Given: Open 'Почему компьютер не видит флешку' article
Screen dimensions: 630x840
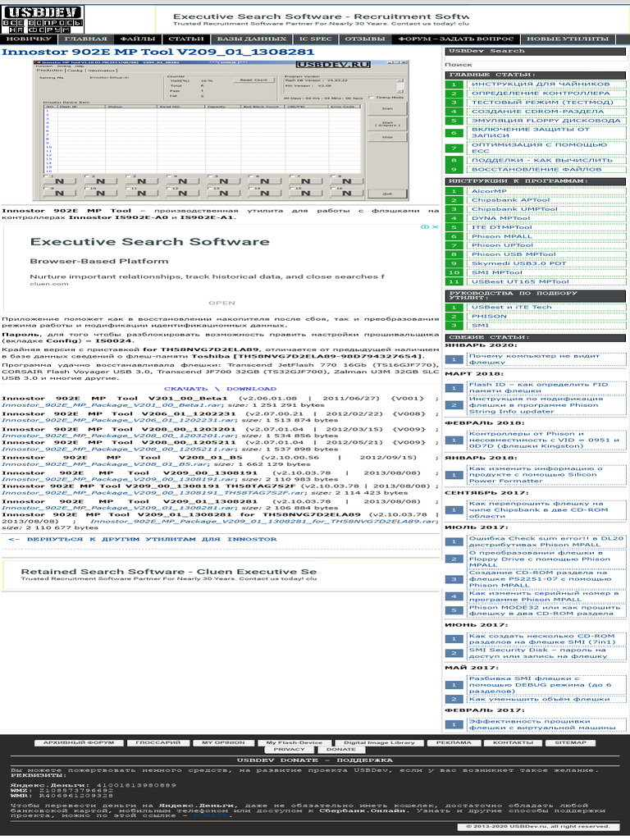Looking at the screenshot, I should pos(534,359).
